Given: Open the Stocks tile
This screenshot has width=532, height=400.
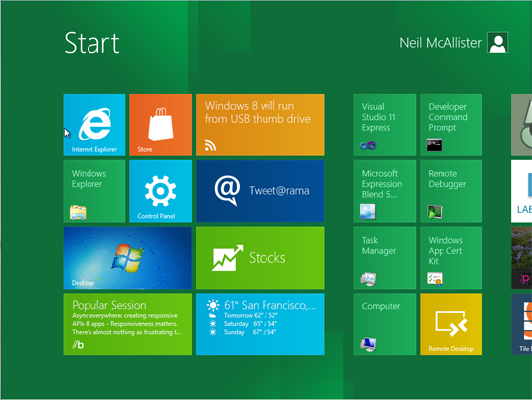Looking at the screenshot, I should click(261, 258).
